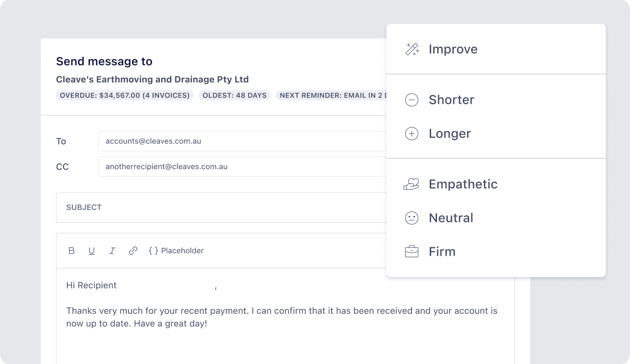Open the Placeholder inserter
The height and width of the screenshot is (364, 630).
[176, 251]
